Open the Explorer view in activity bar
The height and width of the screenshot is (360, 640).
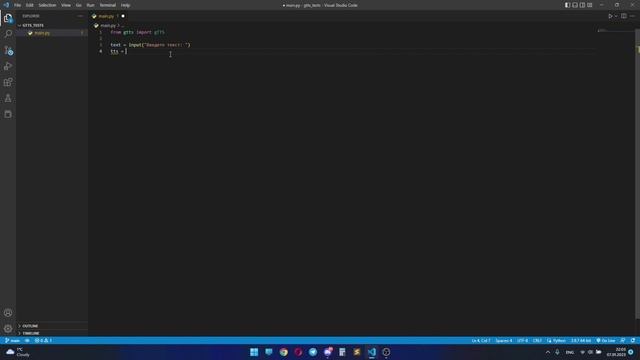tap(8, 18)
